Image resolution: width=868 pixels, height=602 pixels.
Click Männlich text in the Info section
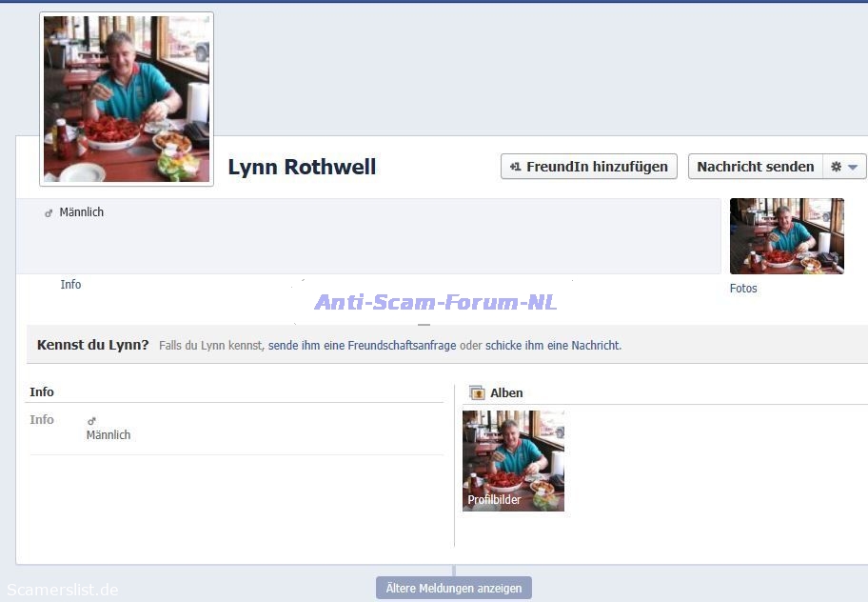(x=108, y=435)
